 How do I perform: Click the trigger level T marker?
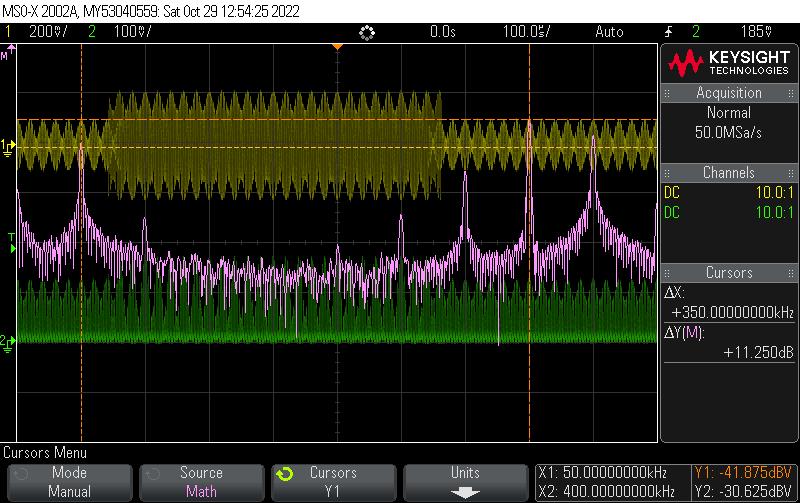coord(12,243)
